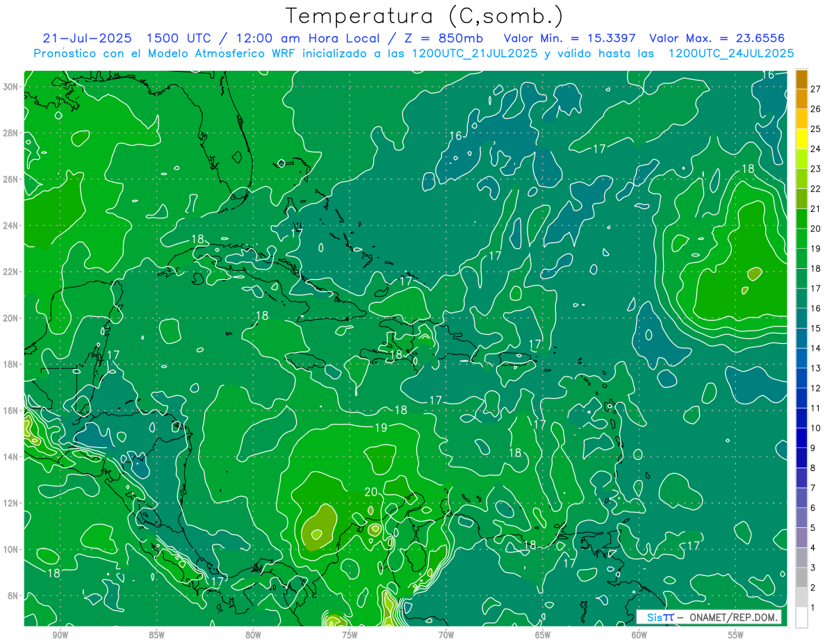
Task: Click the legend value "11"
Action: [x=816, y=408]
